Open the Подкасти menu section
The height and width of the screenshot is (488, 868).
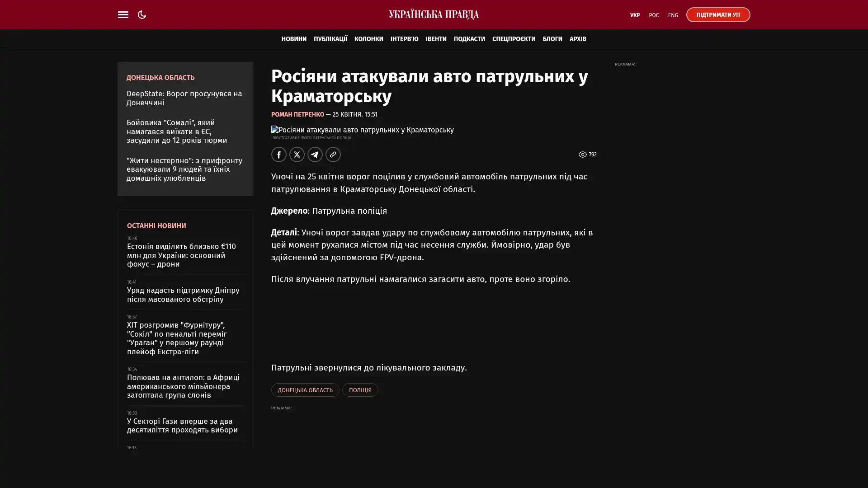point(469,39)
